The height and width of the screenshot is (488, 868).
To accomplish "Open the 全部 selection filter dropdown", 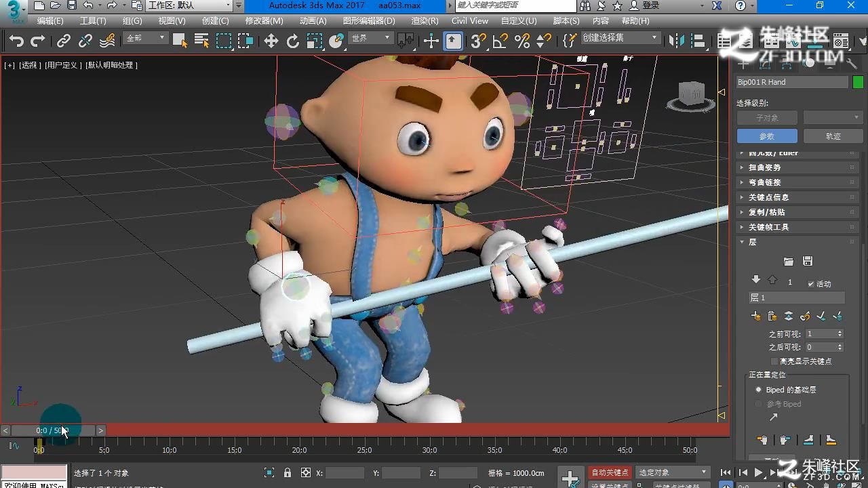I will [x=145, y=38].
